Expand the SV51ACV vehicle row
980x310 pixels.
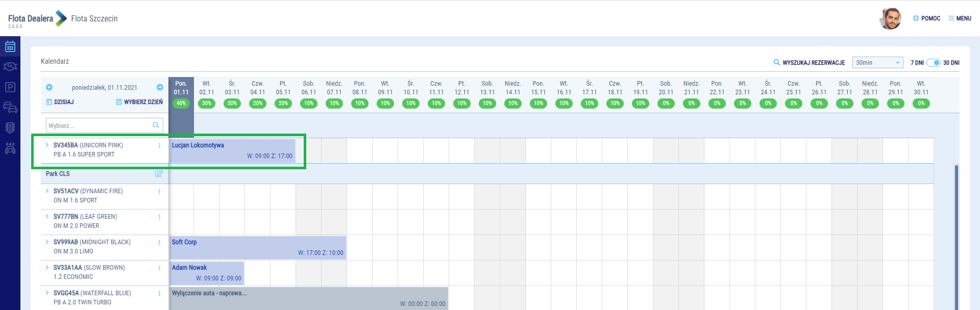(x=47, y=191)
